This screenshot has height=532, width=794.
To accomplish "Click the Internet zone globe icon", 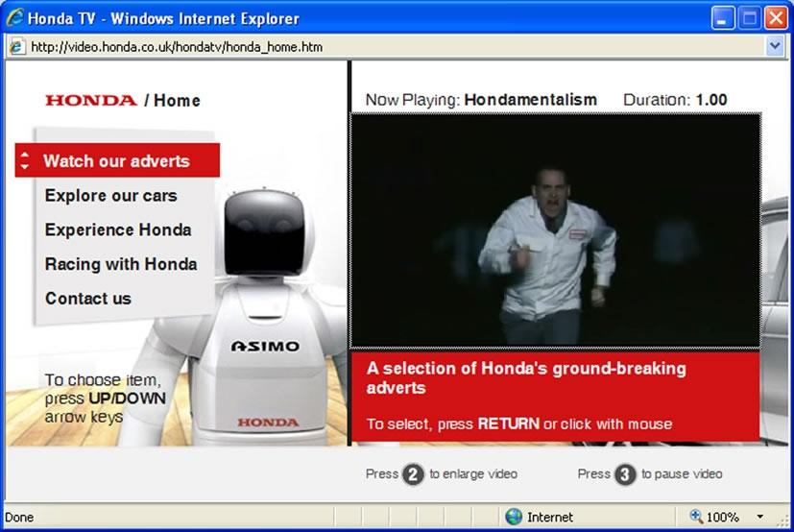I will (514, 517).
